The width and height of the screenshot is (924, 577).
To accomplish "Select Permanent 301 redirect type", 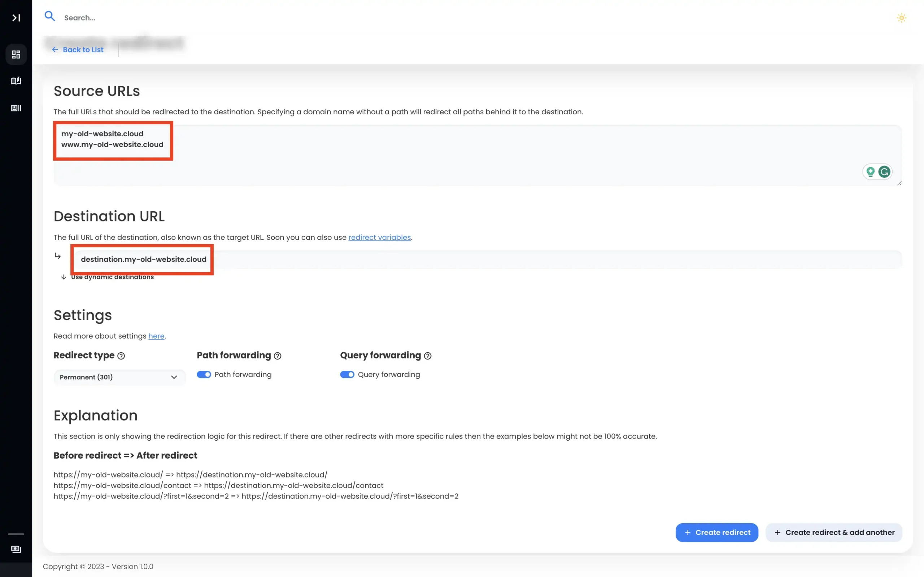I will pyautogui.click(x=119, y=377).
